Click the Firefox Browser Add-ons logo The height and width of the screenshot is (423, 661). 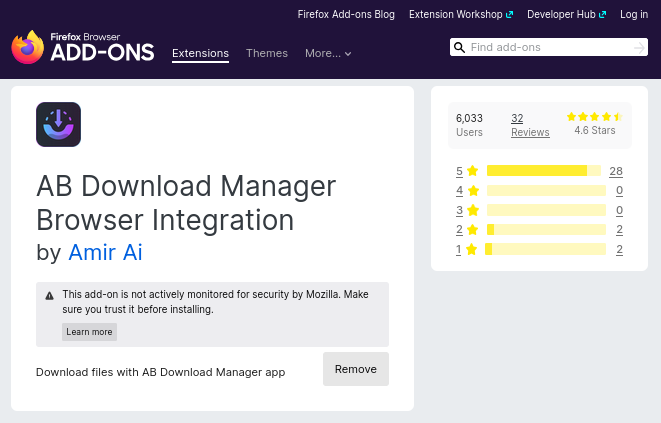[x=83, y=47]
